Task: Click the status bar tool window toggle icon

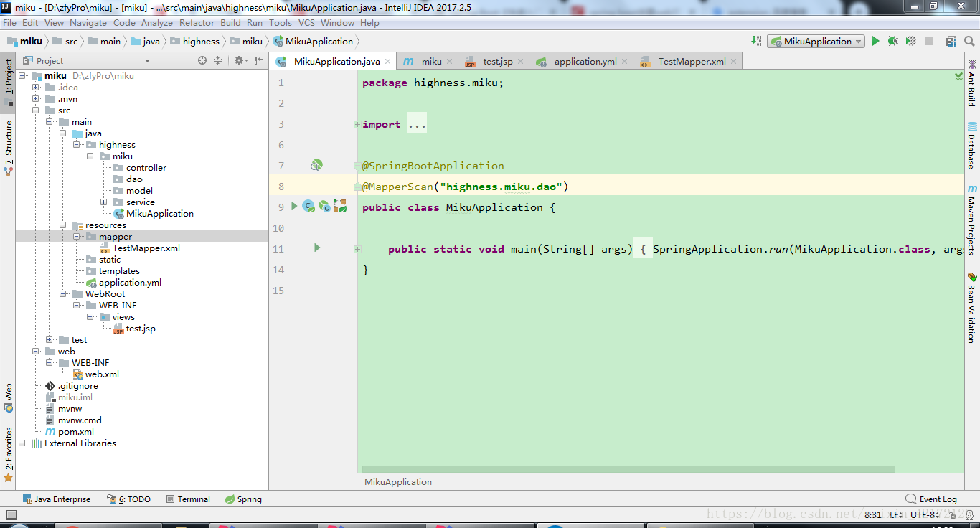Action: pos(11,514)
